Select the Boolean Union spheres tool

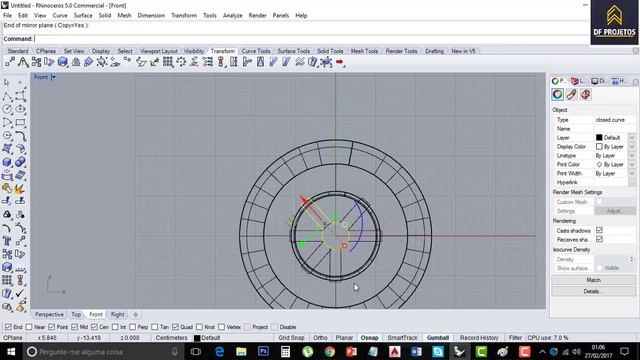pos(20,162)
